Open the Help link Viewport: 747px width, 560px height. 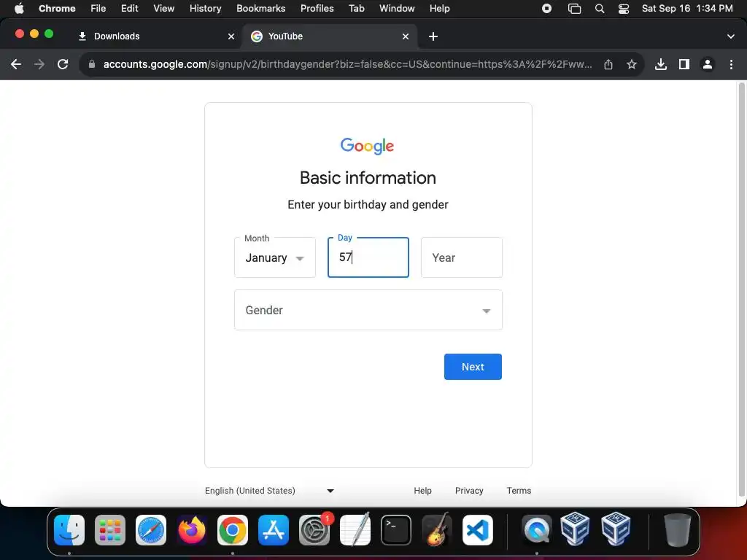[x=422, y=491]
